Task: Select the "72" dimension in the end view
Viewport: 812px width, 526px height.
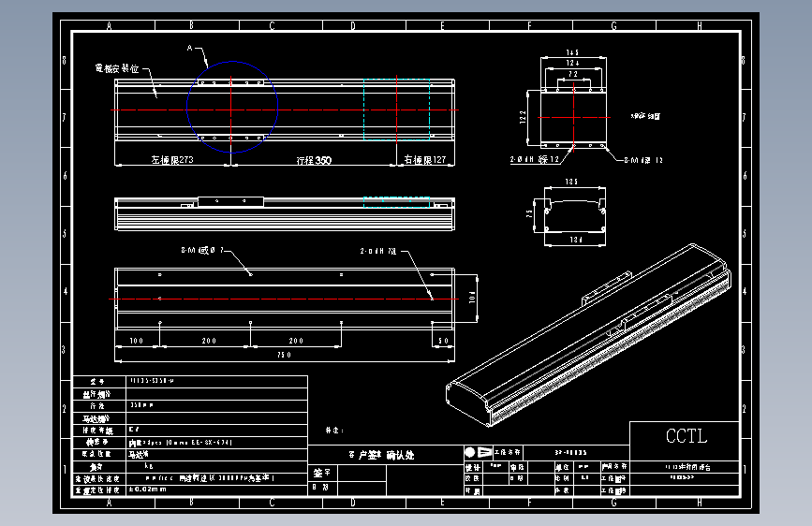Action: tap(573, 74)
